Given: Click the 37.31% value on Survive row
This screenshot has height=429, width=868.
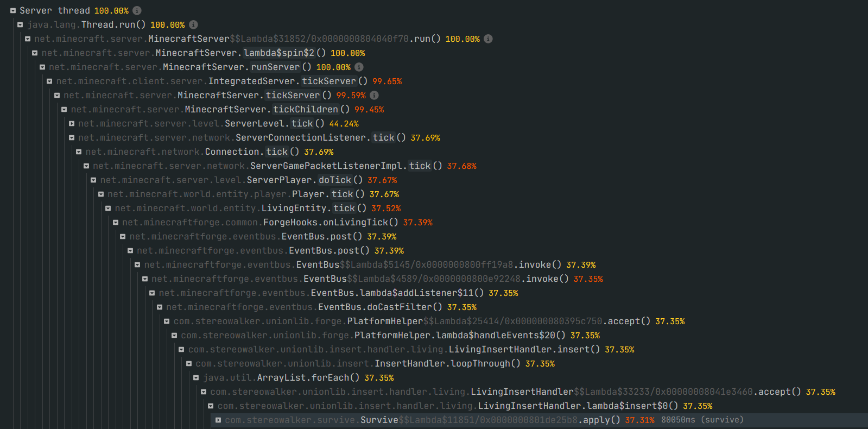Looking at the screenshot, I should [x=640, y=420].
